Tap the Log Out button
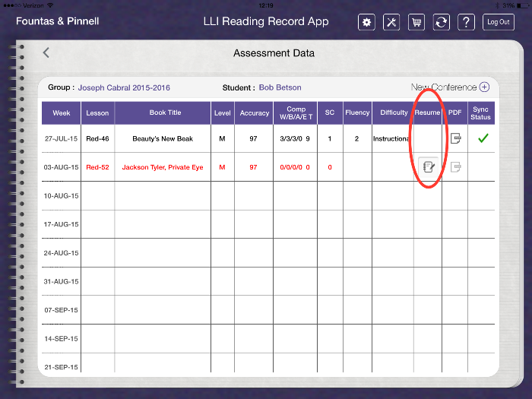532x399 pixels. 499,22
